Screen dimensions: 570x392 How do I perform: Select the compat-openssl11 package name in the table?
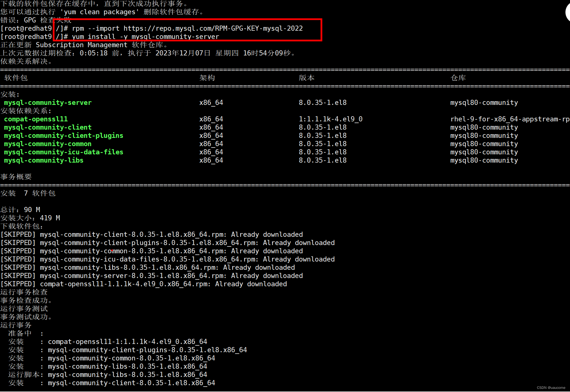click(x=36, y=119)
